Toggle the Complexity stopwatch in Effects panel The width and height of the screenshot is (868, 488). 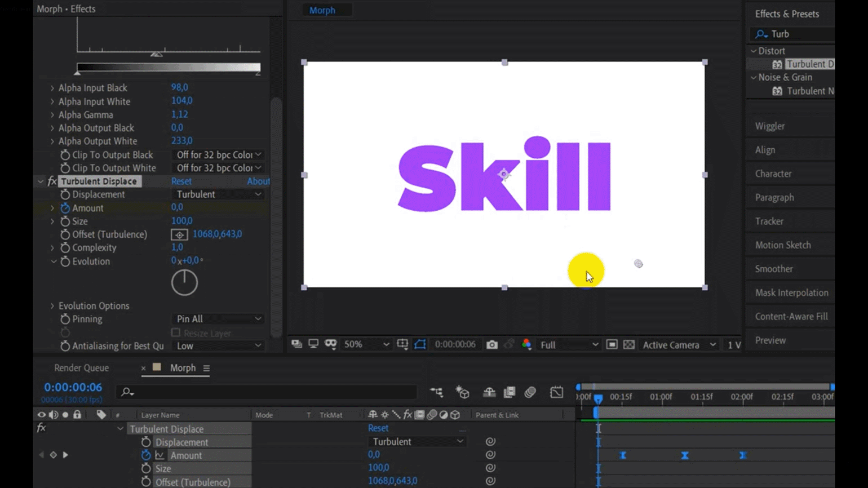[x=65, y=248]
